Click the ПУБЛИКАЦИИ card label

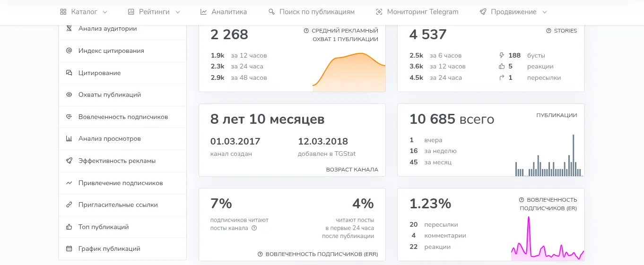point(557,115)
